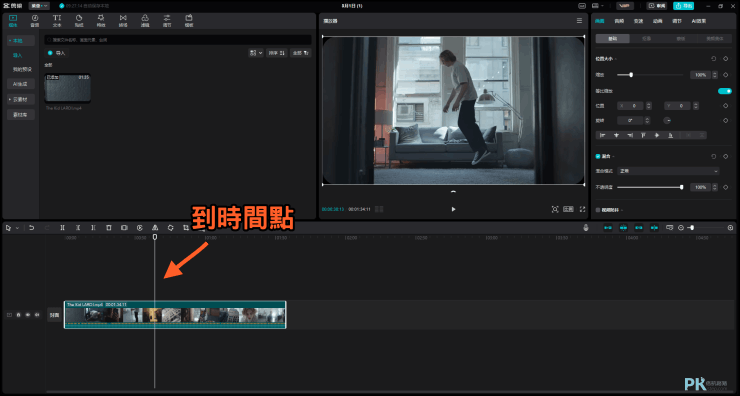Open the project name dropdown beside logo

39,6
